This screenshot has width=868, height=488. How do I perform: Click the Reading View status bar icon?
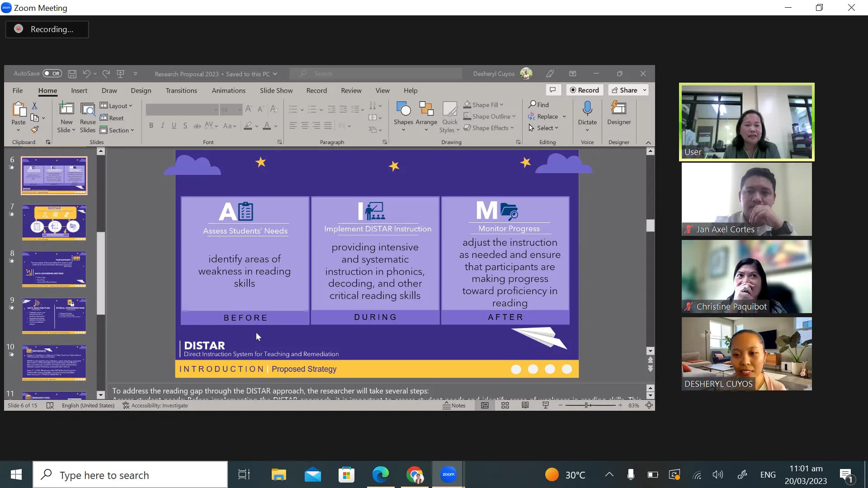[525, 405]
